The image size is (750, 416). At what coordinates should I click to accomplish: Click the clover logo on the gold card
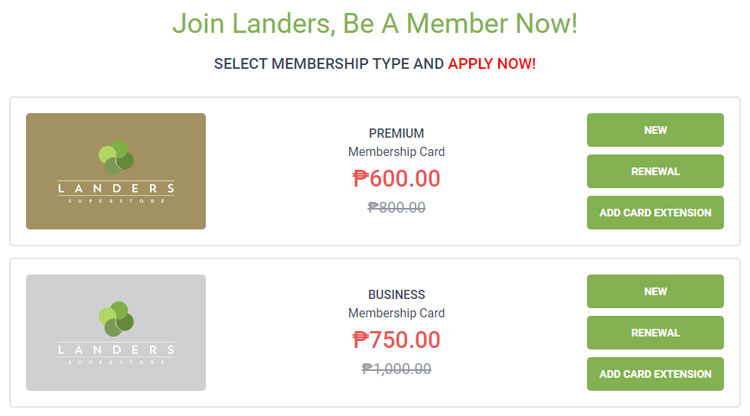coord(116,157)
